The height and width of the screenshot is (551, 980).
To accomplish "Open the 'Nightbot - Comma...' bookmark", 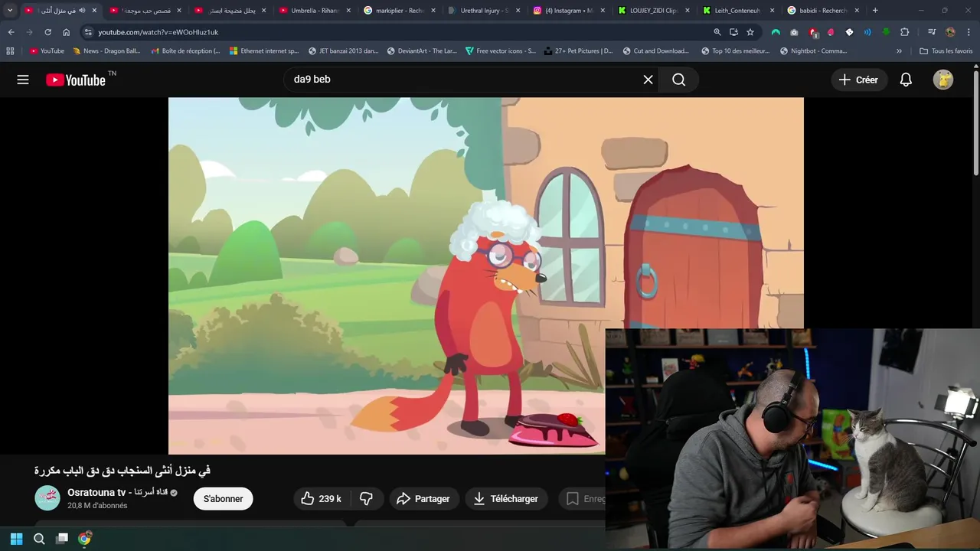I will tap(813, 51).
